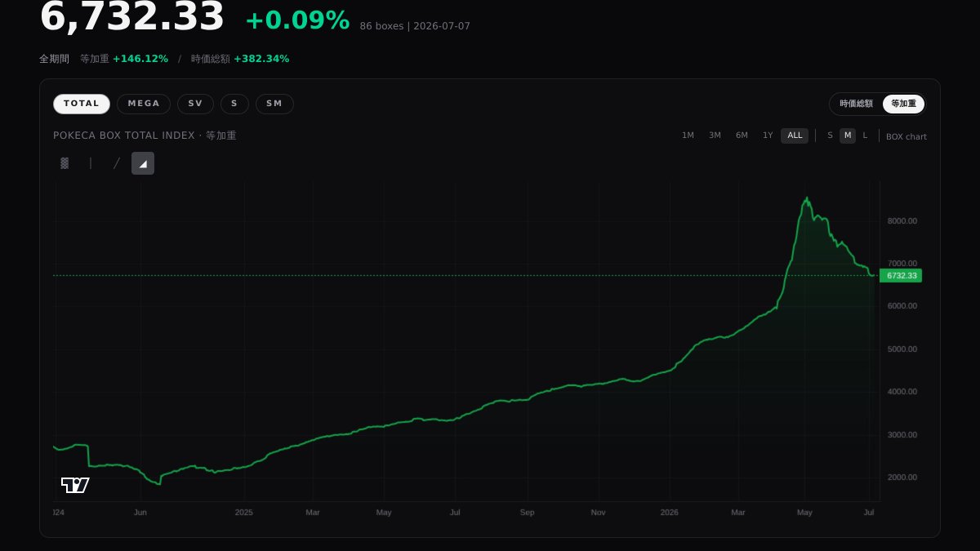This screenshot has width=980, height=551.
Task: Click the 8000.00 price axis label
Action: 902,221
